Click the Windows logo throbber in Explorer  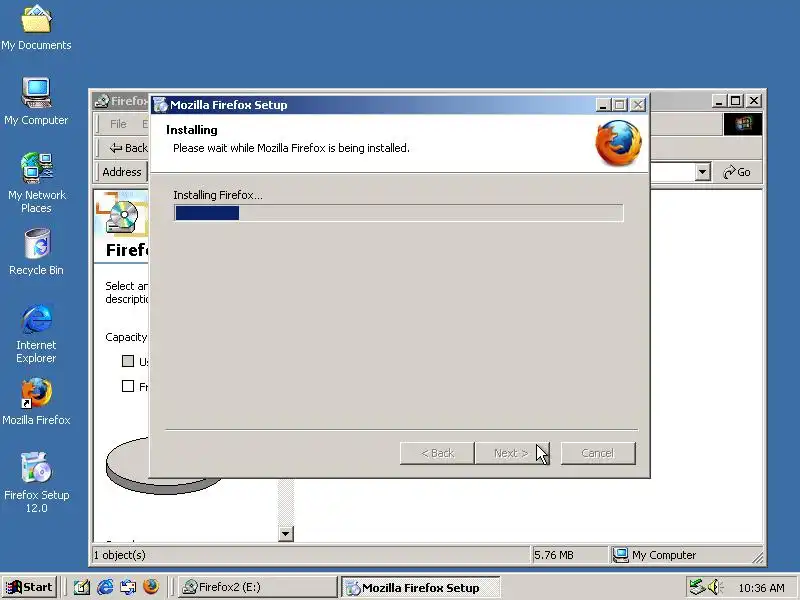(743, 124)
